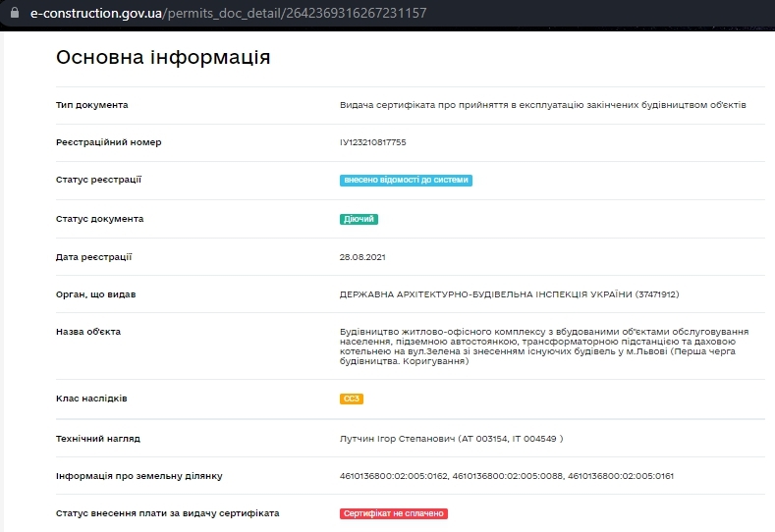Screen dimensions: 775x532
Task: Click the blue 'внесено відомості до системи' badge
Action: (406, 181)
